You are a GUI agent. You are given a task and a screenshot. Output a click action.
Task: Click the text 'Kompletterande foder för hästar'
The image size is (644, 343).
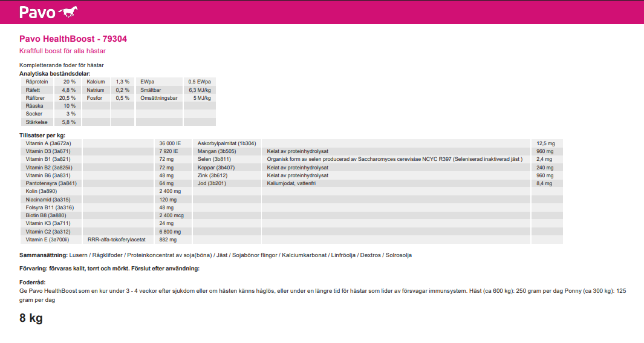point(62,65)
